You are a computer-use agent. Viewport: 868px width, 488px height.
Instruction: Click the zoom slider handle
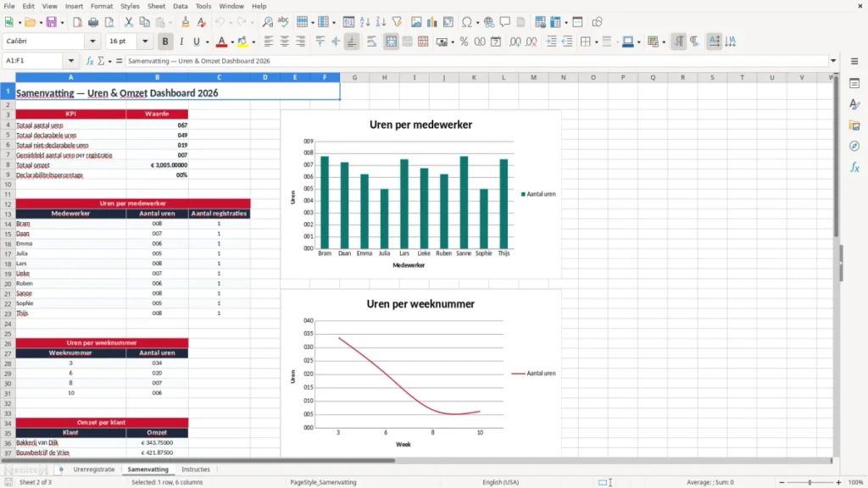(x=810, y=482)
